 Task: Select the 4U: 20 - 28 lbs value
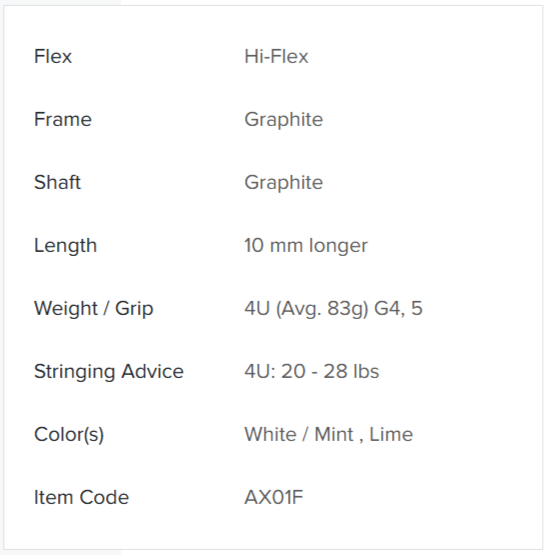click(x=312, y=371)
